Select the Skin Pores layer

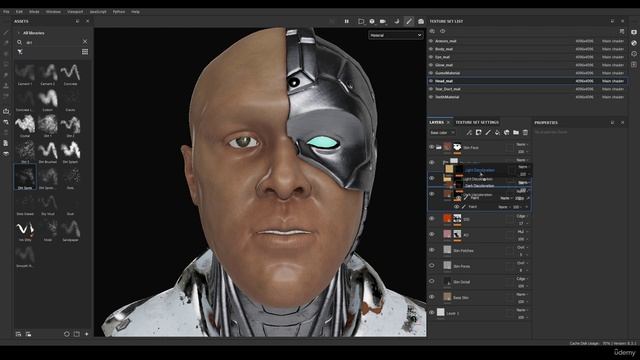point(479,266)
